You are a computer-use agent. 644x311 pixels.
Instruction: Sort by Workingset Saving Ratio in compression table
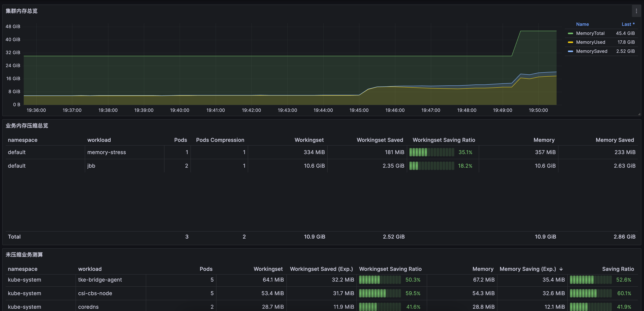point(444,140)
